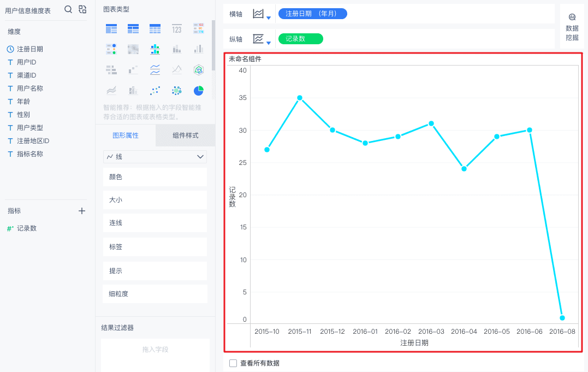Pick the scatter plot chart type

[x=155, y=91]
